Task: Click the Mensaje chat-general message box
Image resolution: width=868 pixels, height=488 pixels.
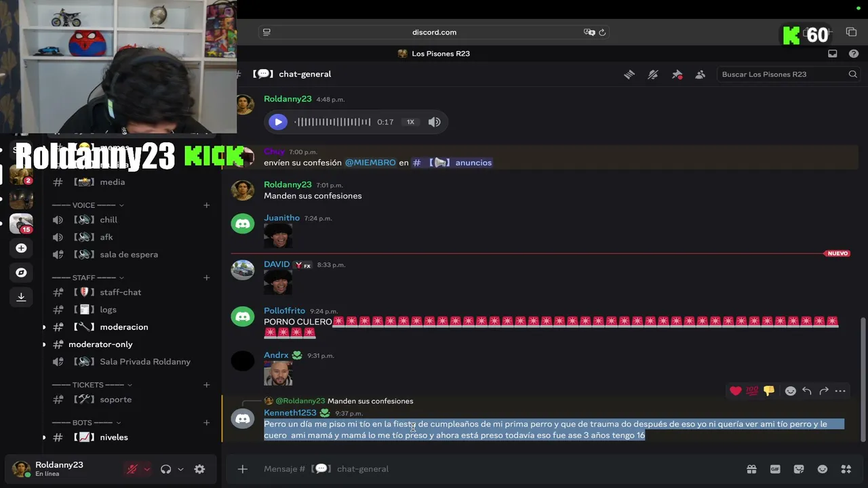Action: tap(498, 469)
